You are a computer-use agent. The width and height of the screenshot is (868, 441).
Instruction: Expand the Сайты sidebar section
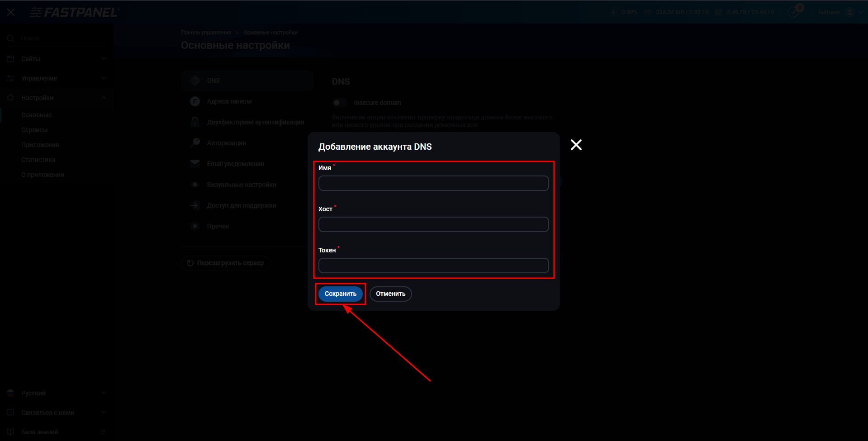click(x=57, y=59)
